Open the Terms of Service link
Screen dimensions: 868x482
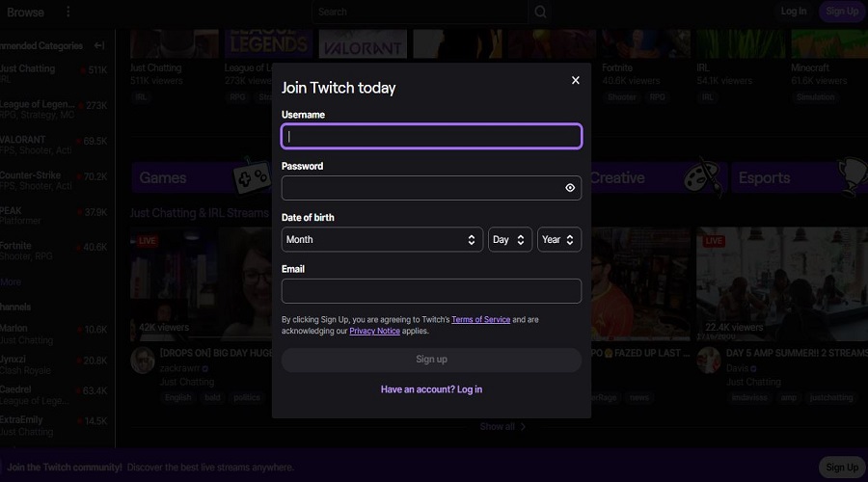click(480, 319)
